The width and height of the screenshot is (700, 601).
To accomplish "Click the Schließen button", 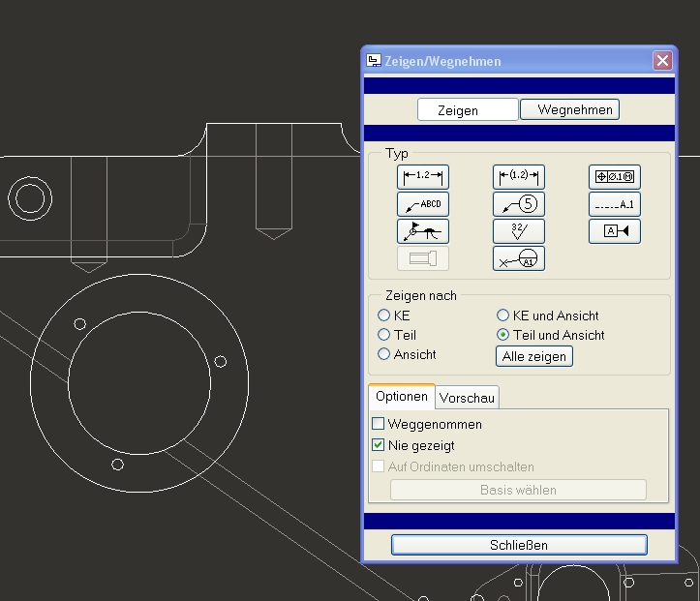I will click(x=519, y=545).
